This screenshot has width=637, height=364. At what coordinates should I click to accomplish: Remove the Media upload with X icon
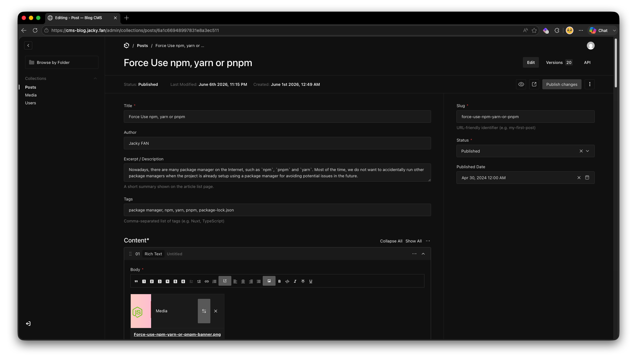click(x=216, y=311)
